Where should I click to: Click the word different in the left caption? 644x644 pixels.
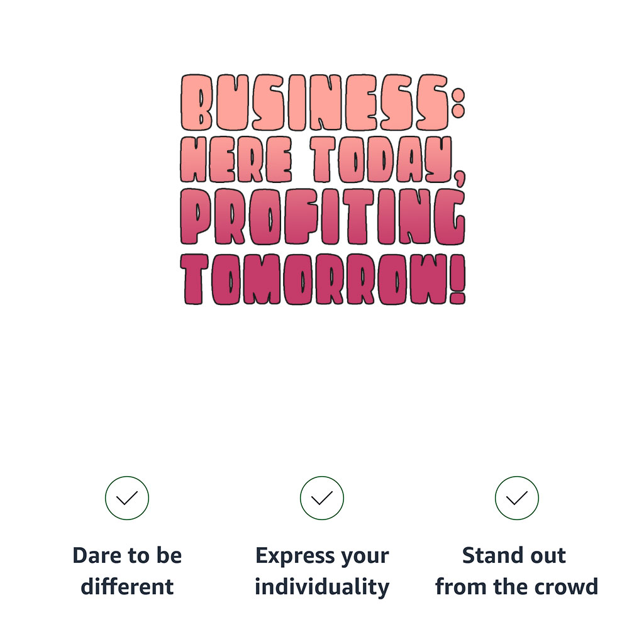coord(127,587)
